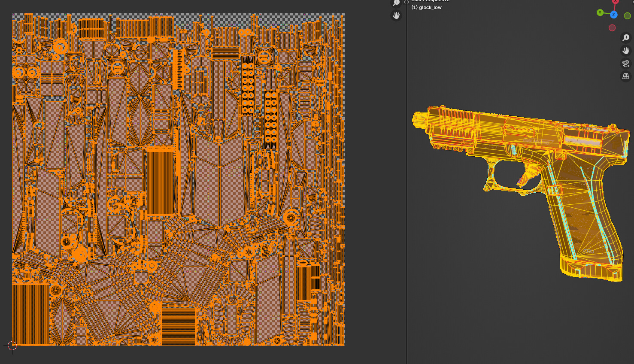Screen dimensions: 634x364
Task: Click the UV editor pan hand icon
Action: (396, 15)
